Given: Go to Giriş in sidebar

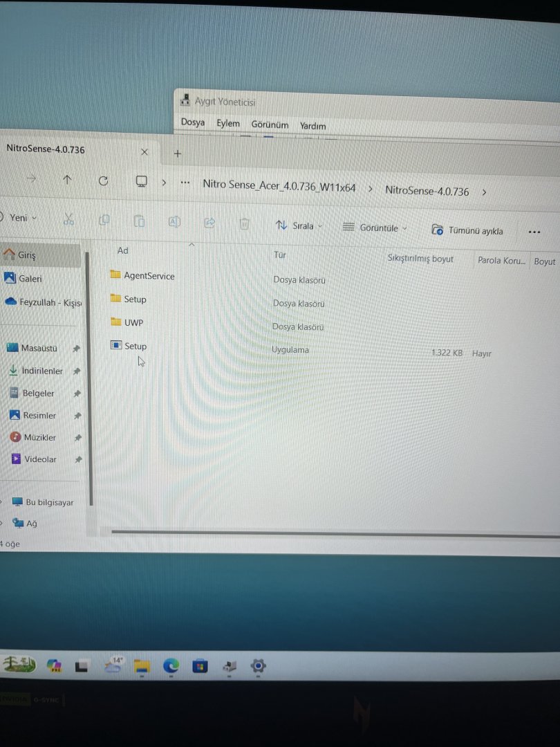Looking at the screenshot, I should coord(40,255).
